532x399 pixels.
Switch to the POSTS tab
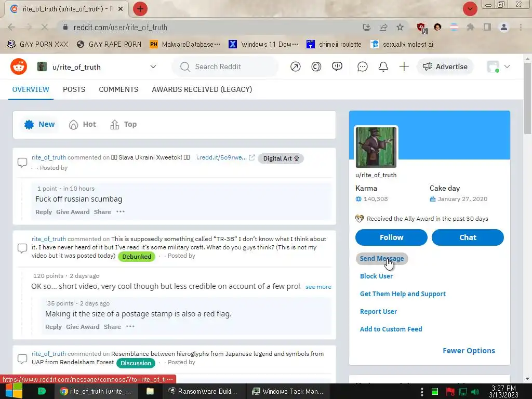point(74,89)
